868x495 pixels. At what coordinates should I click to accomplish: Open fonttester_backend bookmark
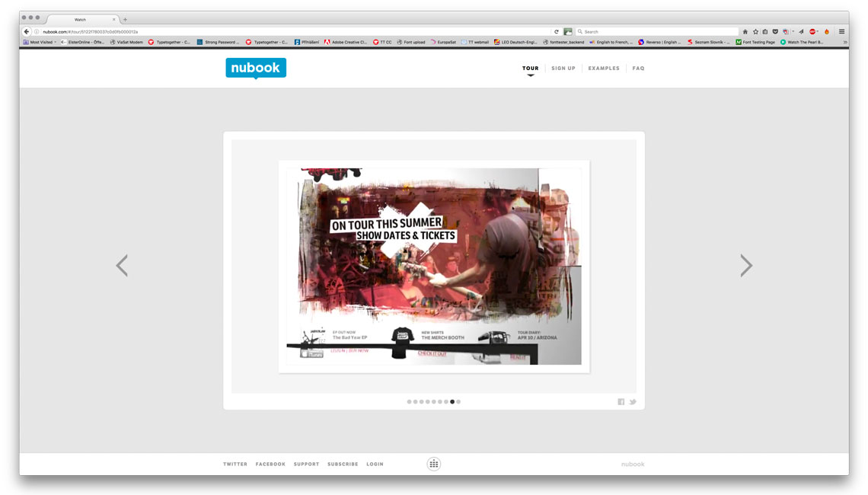(563, 42)
